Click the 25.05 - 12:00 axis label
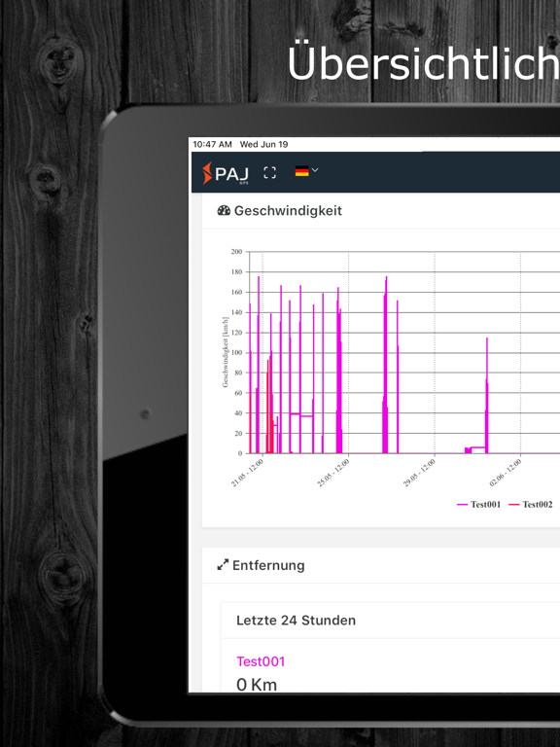Viewport: 560px width, 747px height. [333, 473]
